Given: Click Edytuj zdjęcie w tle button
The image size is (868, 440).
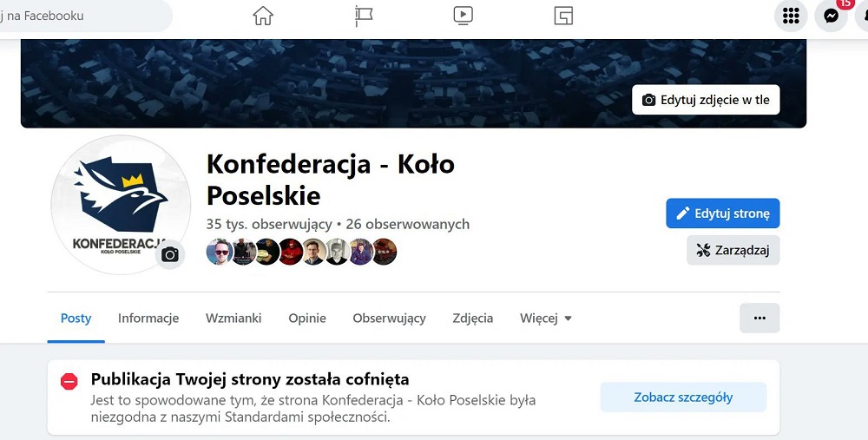Looking at the screenshot, I should tap(706, 100).
